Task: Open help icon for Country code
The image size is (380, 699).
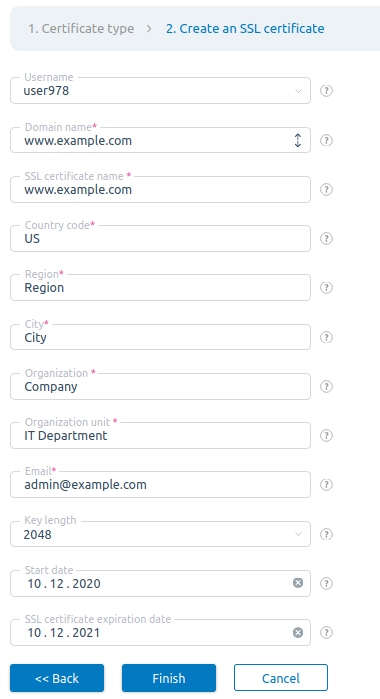Action: click(326, 239)
